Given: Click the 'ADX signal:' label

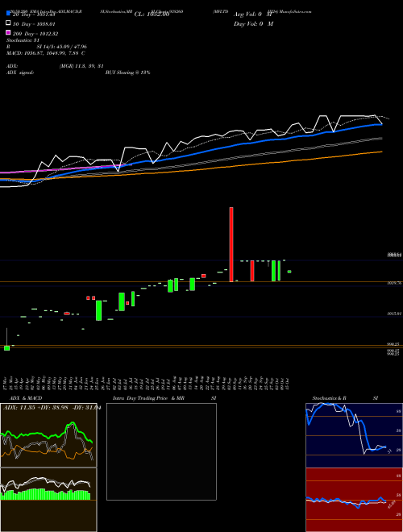Looking at the screenshot, I should click(x=20, y=73).
